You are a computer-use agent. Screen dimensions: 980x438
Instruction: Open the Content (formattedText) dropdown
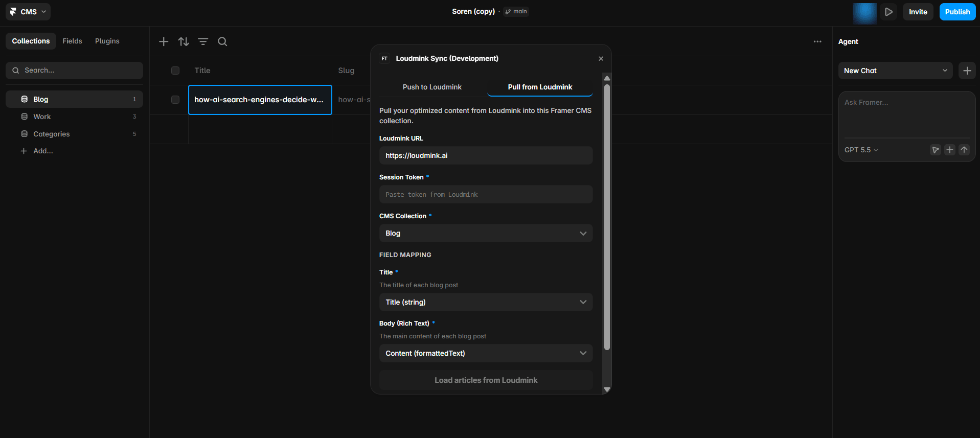486,353
